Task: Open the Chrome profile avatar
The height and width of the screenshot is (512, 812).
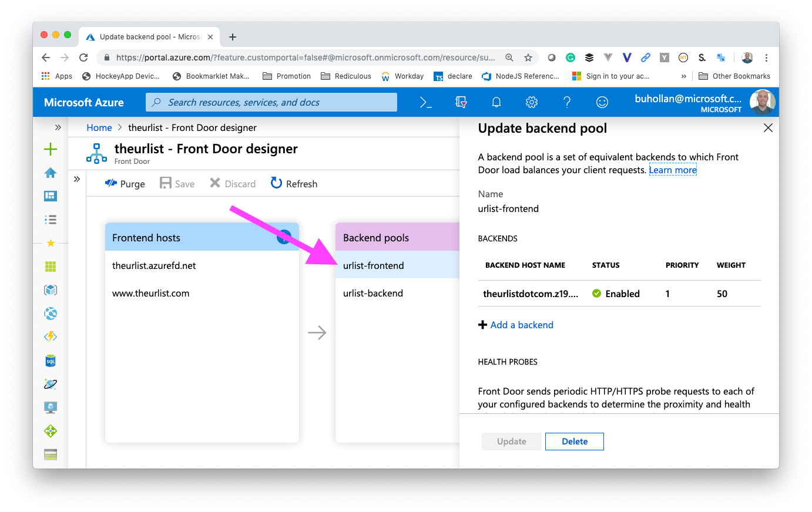Action: [x=747, y=58]
